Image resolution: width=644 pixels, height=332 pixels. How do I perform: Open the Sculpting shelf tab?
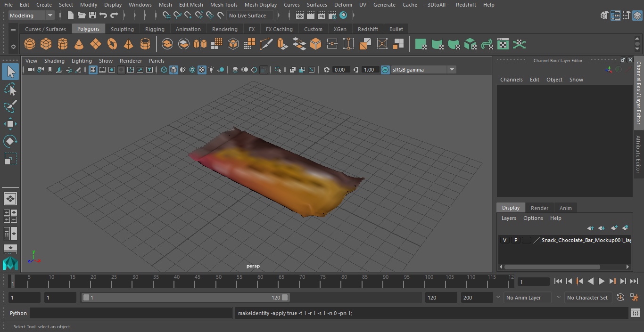[x=122, y=29]
